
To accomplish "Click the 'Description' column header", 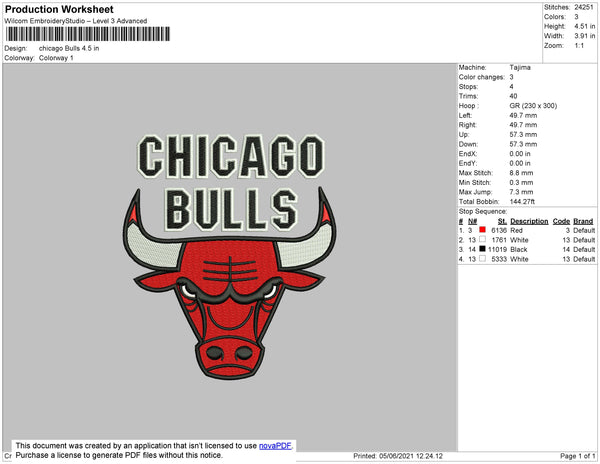I will [x=529, y=221].
